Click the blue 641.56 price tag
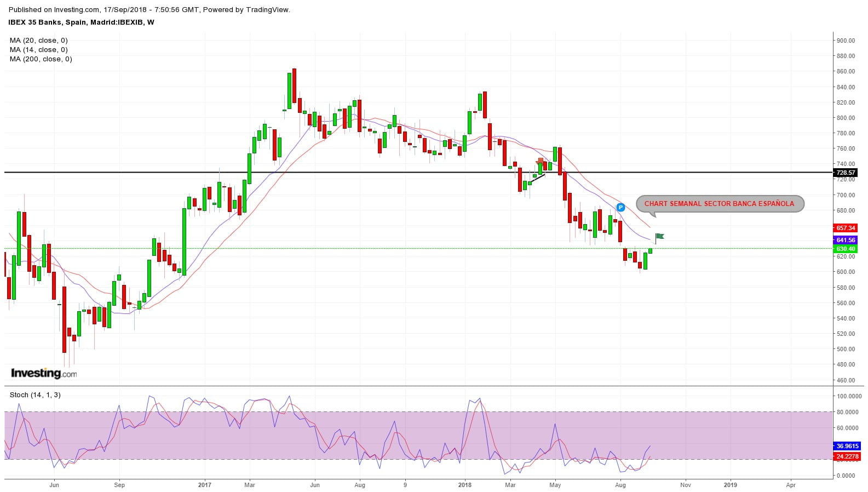Image resolution: width=868 pixels, height=492 pixels. [846, 240]
